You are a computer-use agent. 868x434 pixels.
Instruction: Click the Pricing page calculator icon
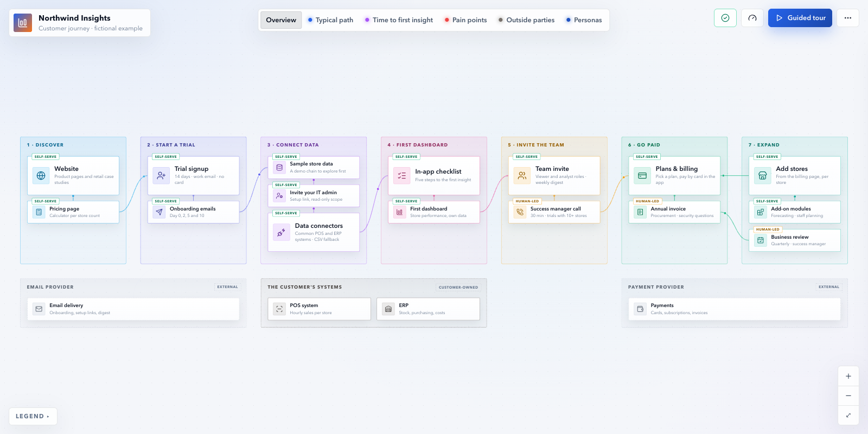(x=39, y=212)
